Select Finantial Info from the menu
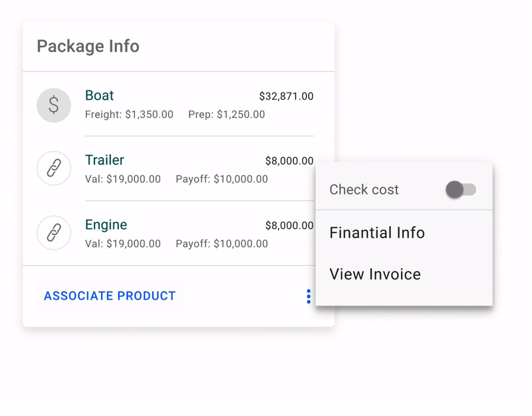The width and height of the screenshot is (532, 416). click(x=377, y=232)
